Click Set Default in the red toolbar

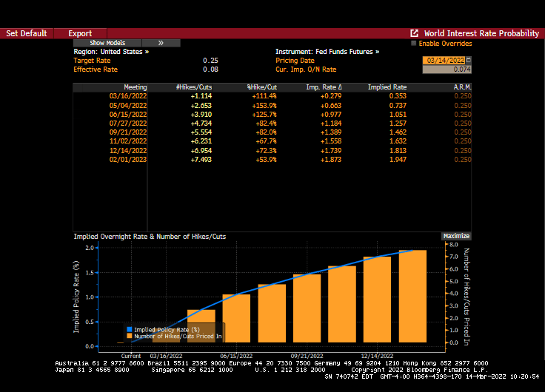27,33
